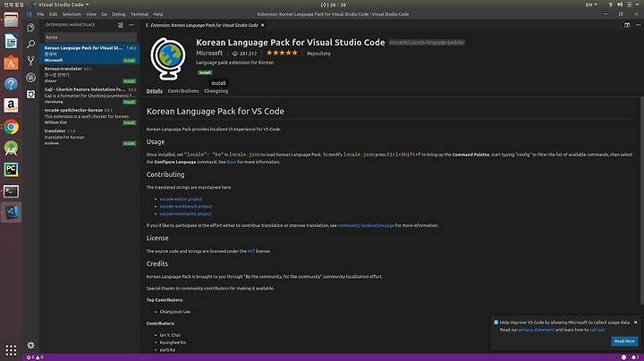Install translator extension by soulove
The height and width of the screenshot is (361, 644).
[x=130, y=143]
